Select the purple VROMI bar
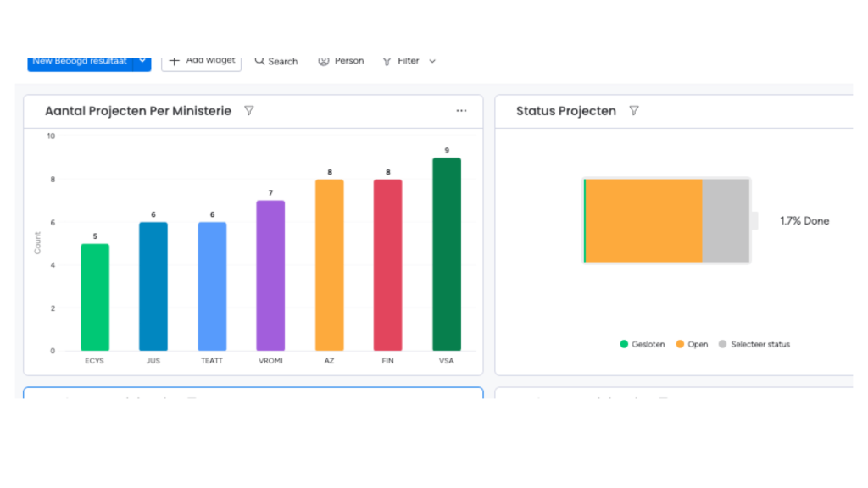This screenshot has width=868, height=488. tap(270, 275)
